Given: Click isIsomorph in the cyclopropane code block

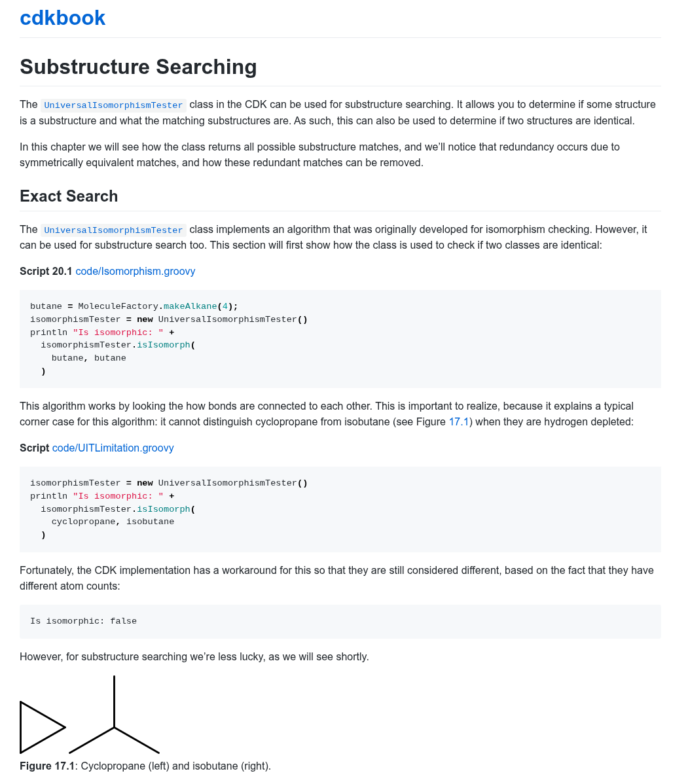Looking at the screenshot, I should pyautogui.click(x=163, y=509).
